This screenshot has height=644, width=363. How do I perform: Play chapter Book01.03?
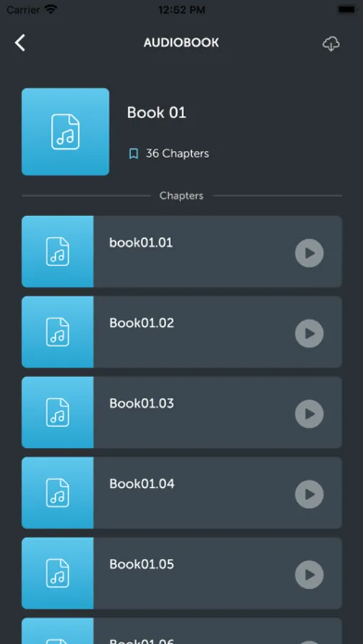tap(309, 414)
